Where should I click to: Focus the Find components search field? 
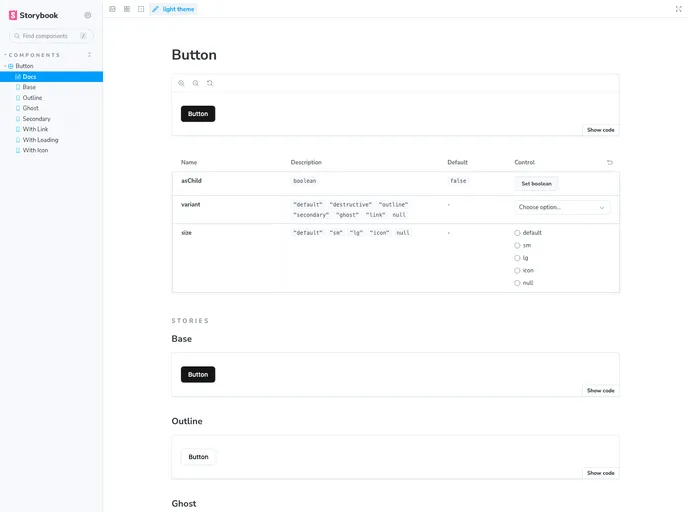tap(51, 36)
